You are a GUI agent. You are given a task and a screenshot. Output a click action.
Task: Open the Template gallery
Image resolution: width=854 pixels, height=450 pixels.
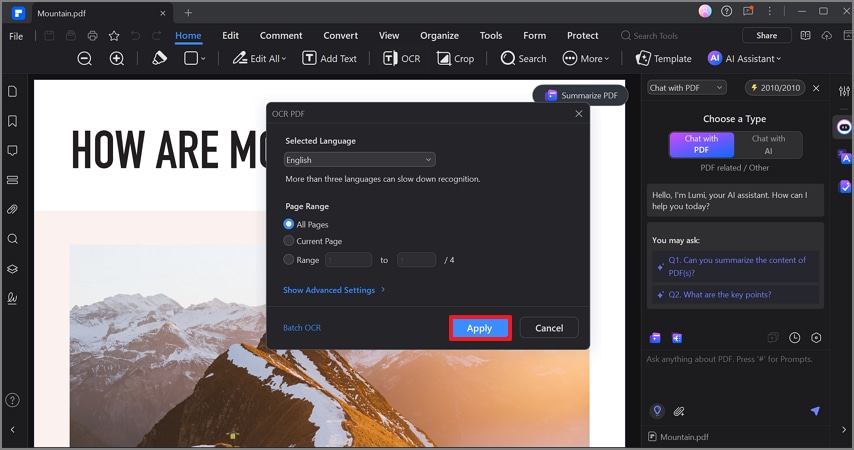[x=663, y=58]
